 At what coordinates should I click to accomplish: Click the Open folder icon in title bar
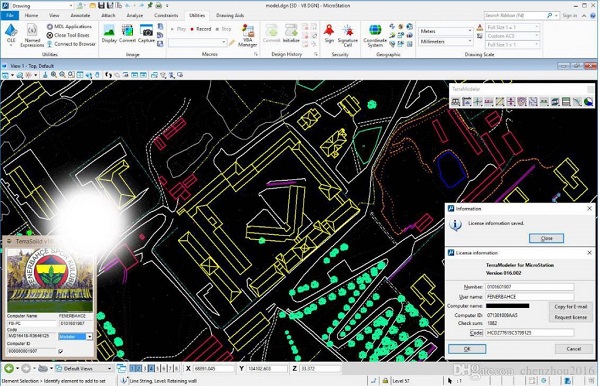(x=92, y=6)
